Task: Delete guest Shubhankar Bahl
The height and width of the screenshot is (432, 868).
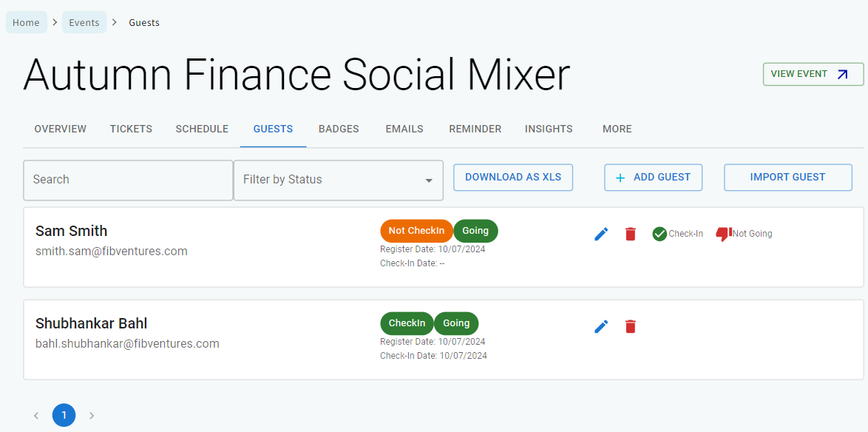Action: point(630,325)
